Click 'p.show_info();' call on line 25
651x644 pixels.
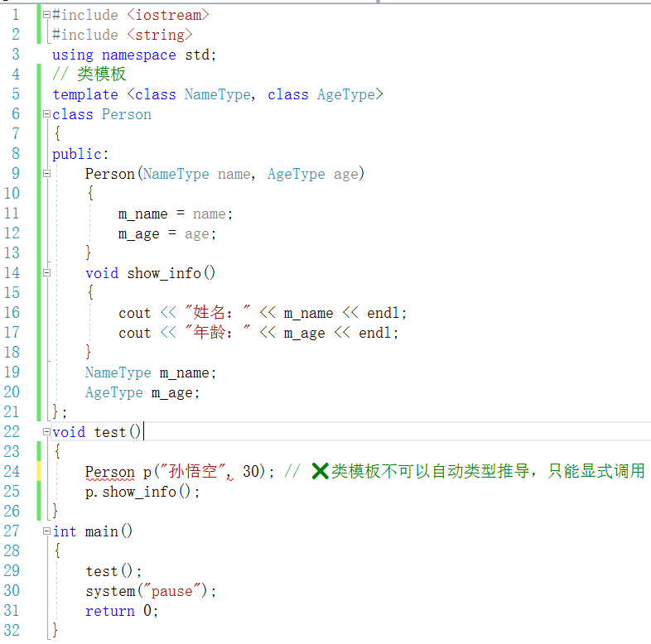(x=142, y=492)
